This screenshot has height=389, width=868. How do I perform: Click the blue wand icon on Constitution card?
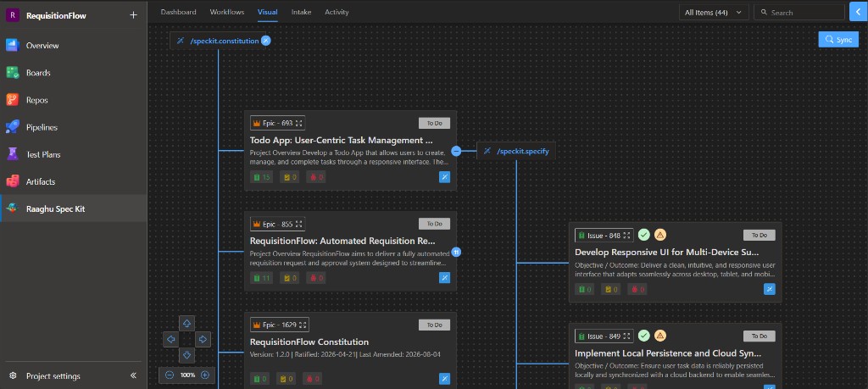pos(444,379)
